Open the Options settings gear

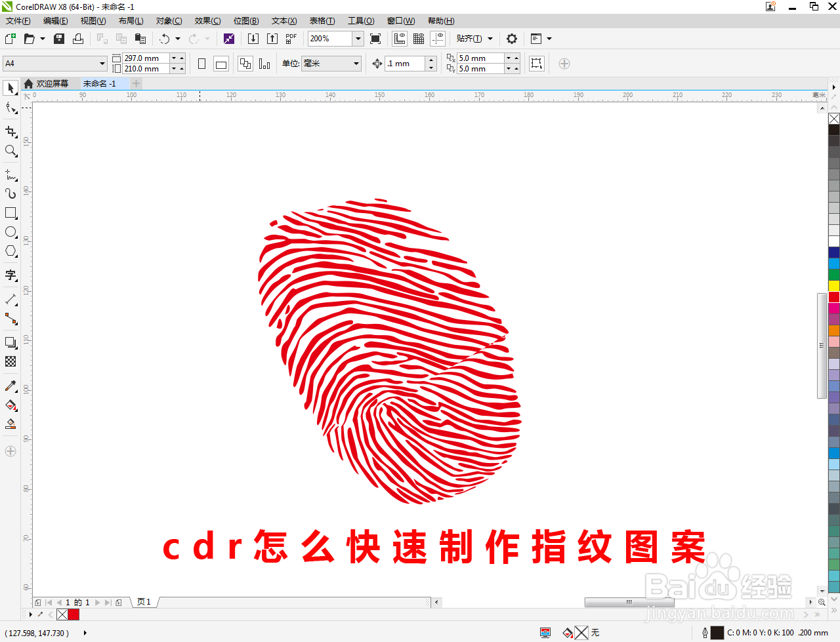click(512, 39)
